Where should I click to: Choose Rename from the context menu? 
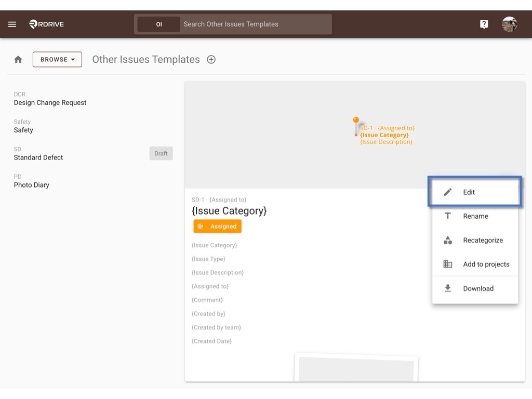pyautogui.click(x=475, y=216)
